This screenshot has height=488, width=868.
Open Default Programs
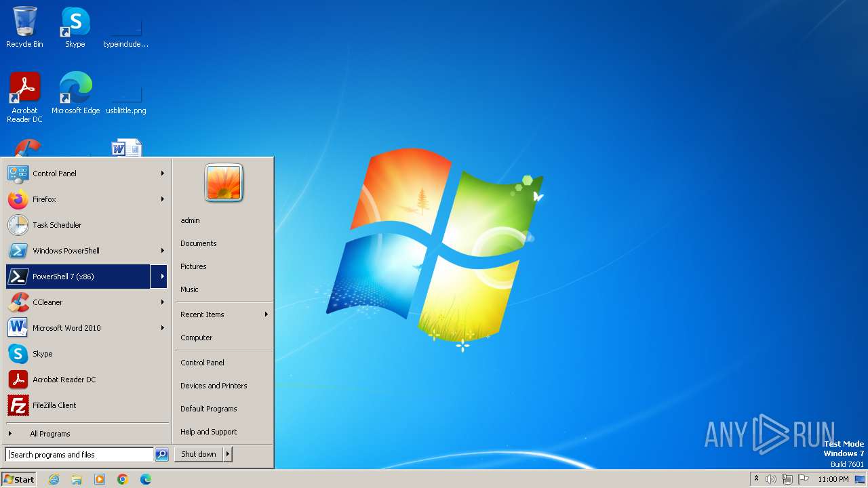pos(224,409)
